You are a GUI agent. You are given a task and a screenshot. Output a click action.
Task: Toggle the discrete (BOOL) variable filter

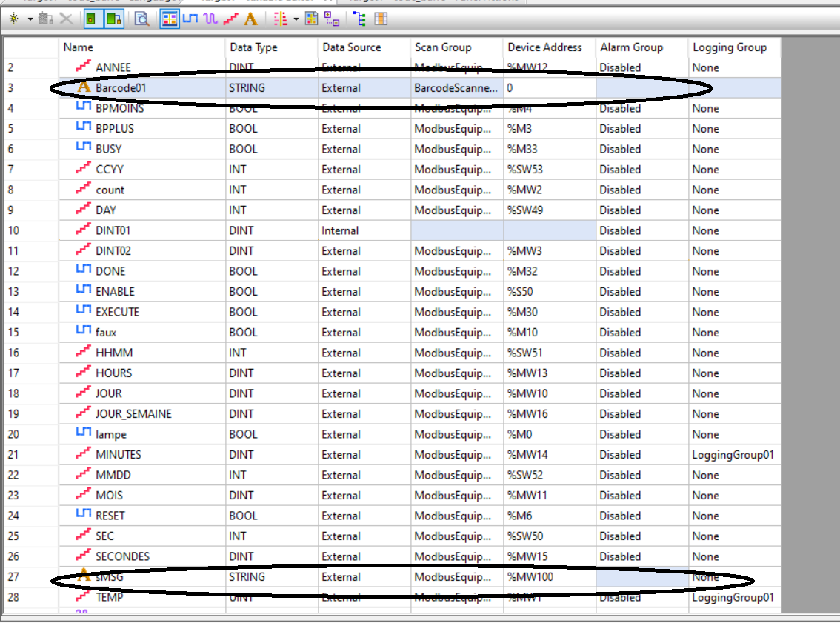[190, 19]
